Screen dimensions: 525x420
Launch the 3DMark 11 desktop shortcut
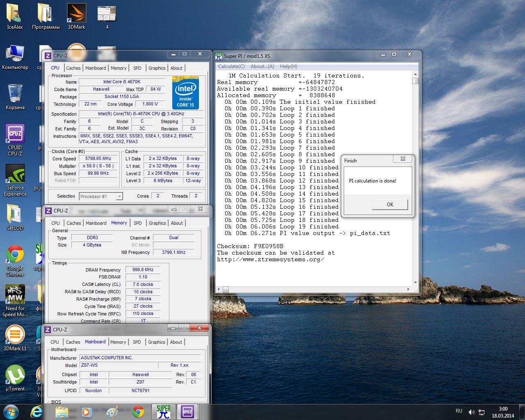(x=15, y=338)
